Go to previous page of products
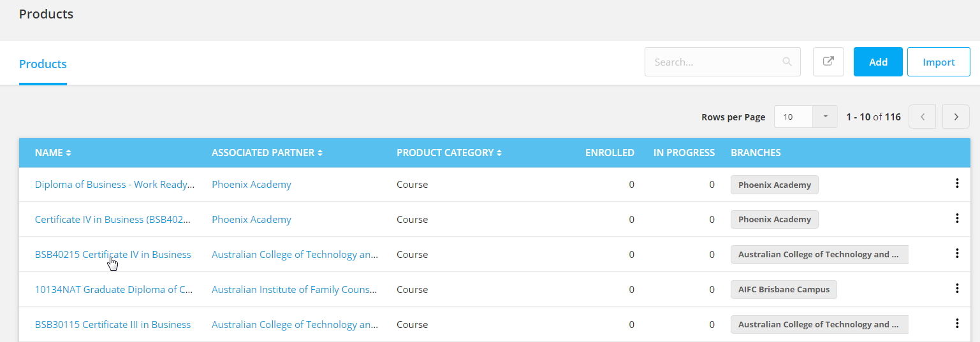The height and width of the screenshot is (342, 980). (922, 117)
